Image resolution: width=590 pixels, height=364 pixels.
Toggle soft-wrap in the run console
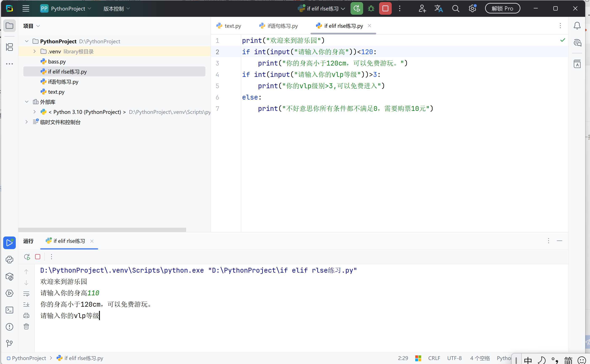click(26, 294)
